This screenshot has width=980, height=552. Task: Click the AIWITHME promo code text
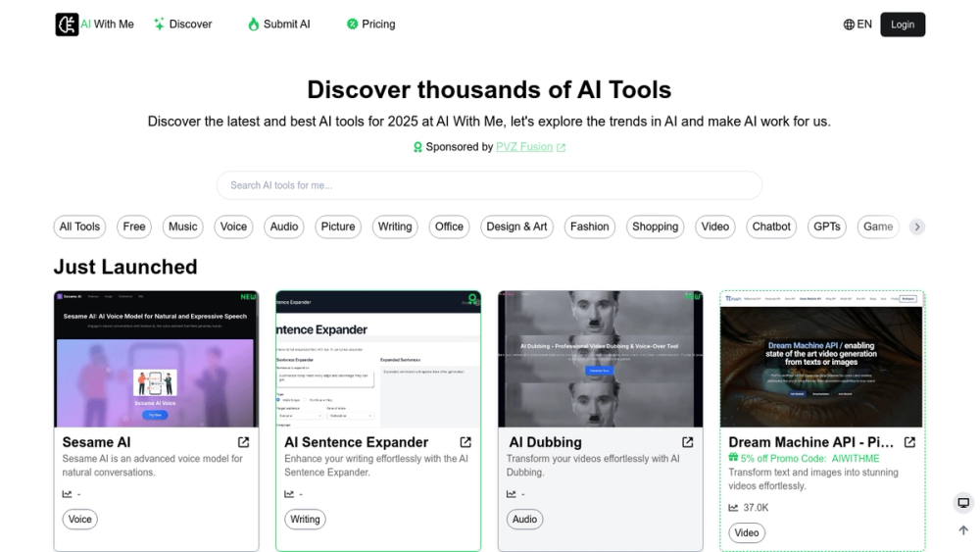click(855, 458)
